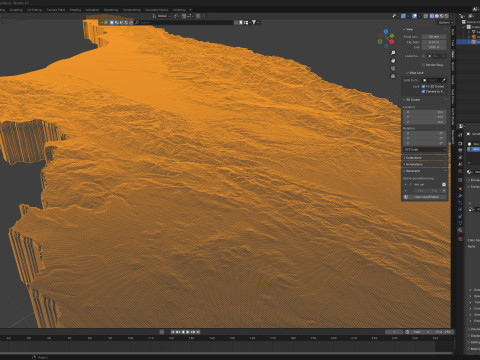Open the Modifiers wrench properties tab
Image resolution: width=480 pixels, height=360 pixels.
pyautogui.click(x=460, y=196)
